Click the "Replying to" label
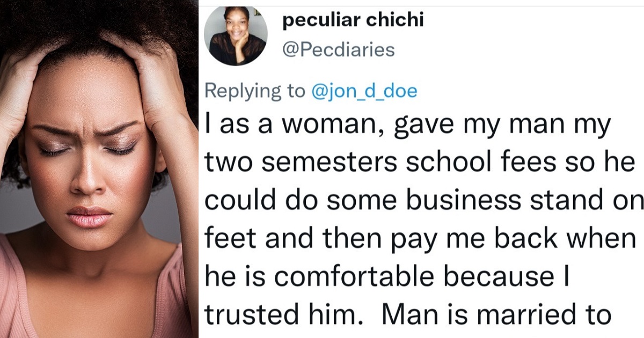This screenshot has width=644, height=338. [x=254, y=91]
